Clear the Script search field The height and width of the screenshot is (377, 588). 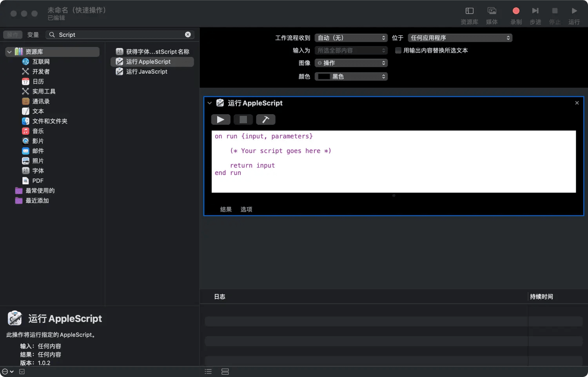coord(188,34)
